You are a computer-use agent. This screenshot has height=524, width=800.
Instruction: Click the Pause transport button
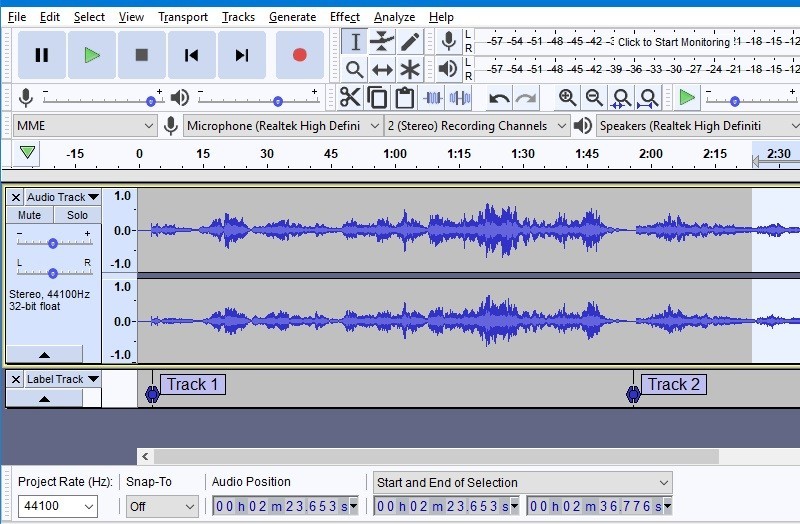click(x=42, y=55)
